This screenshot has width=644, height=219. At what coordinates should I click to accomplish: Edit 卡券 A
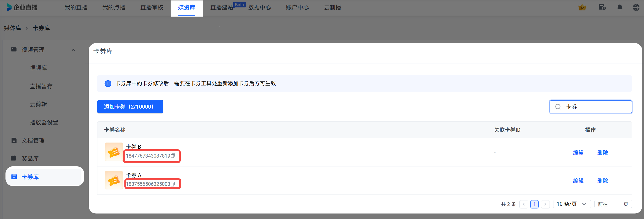[x=578, y=181]
